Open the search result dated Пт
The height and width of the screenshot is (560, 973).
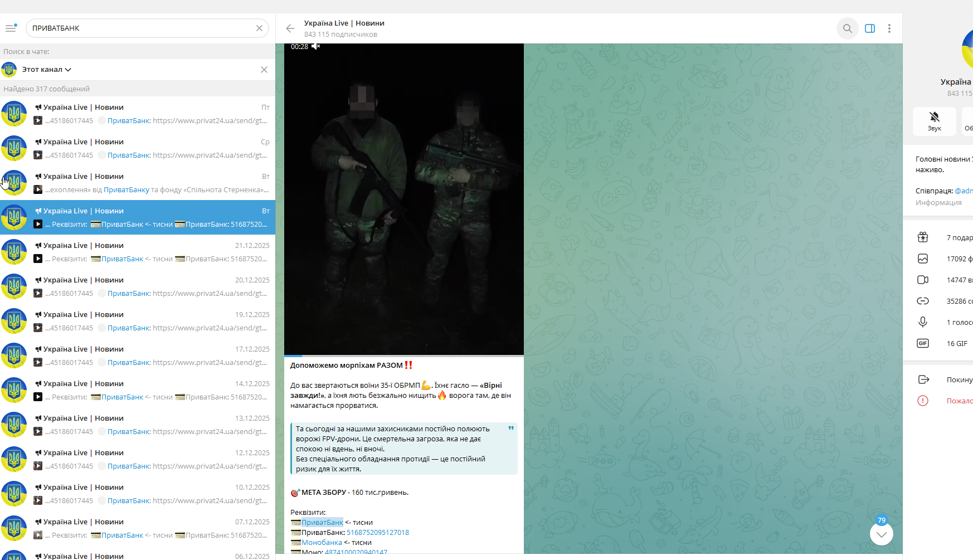[x=138, y=114]
